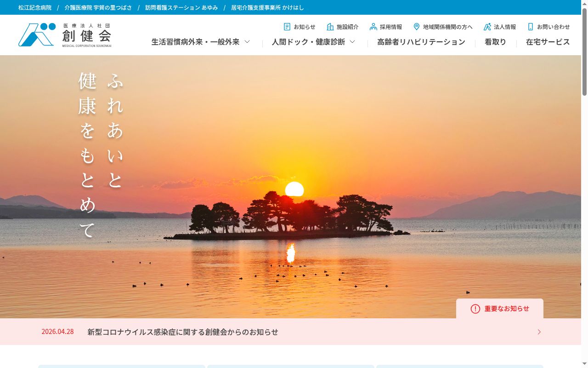Open 訪問看護ステーション あゆみ link
Viewport: 588px width, 368px height.
[181, 7]
